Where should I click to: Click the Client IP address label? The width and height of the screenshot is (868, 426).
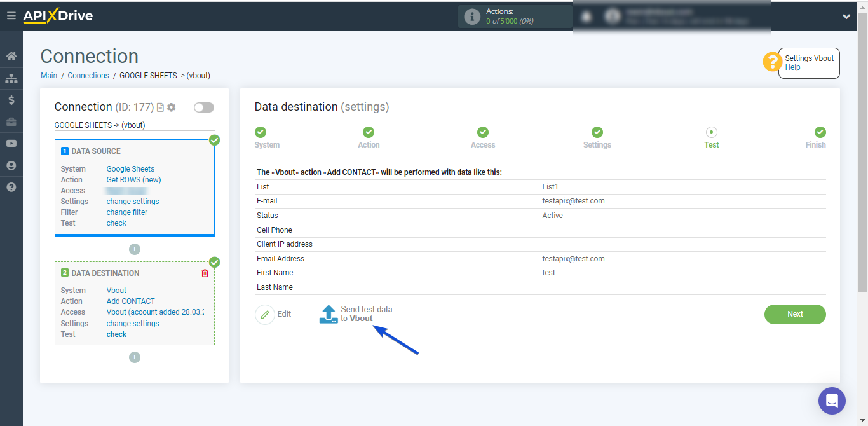[285, 244]
